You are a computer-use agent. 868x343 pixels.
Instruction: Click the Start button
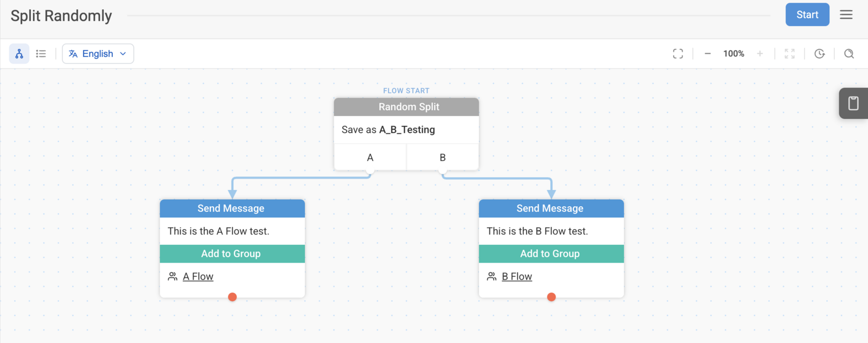(x=807, y=15)
